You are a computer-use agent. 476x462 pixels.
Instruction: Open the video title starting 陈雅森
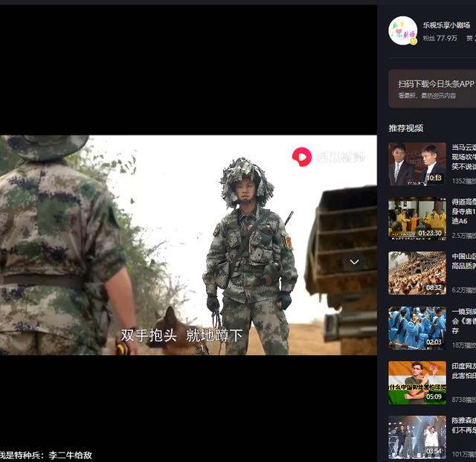tap(463, 426)
